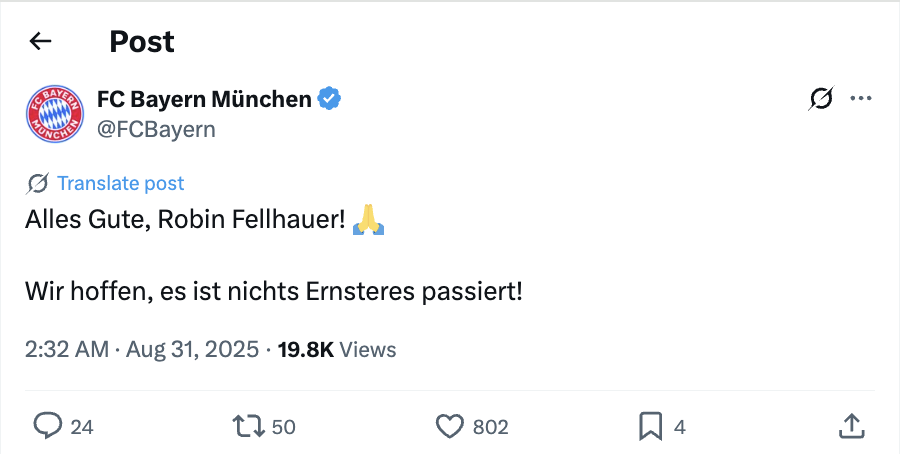Repost using the arrows icon
Viewport: 900px width, 454px height.
pyautogui.click(x=248, y=426)
